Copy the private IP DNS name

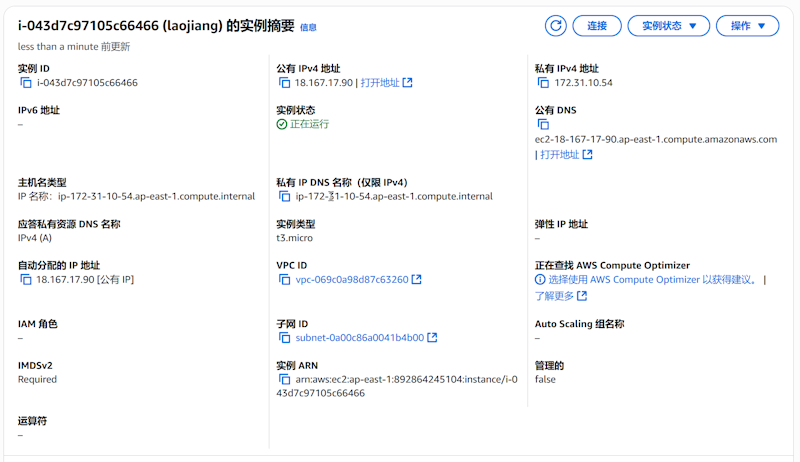click(284, 197)
